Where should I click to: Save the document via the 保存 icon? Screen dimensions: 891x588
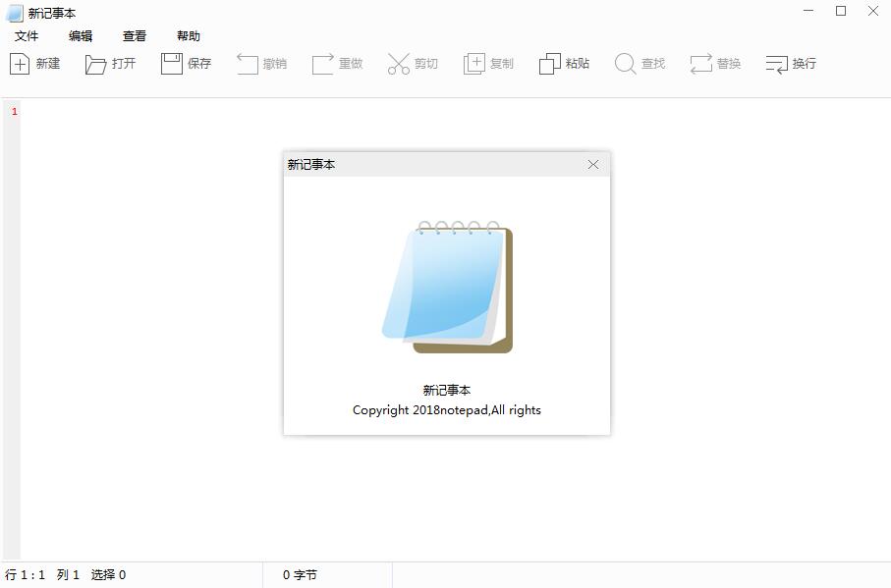[186, 63]
